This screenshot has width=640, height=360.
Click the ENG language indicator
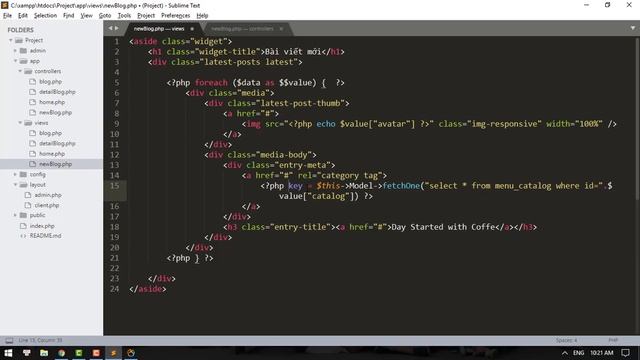coord(578,353)
